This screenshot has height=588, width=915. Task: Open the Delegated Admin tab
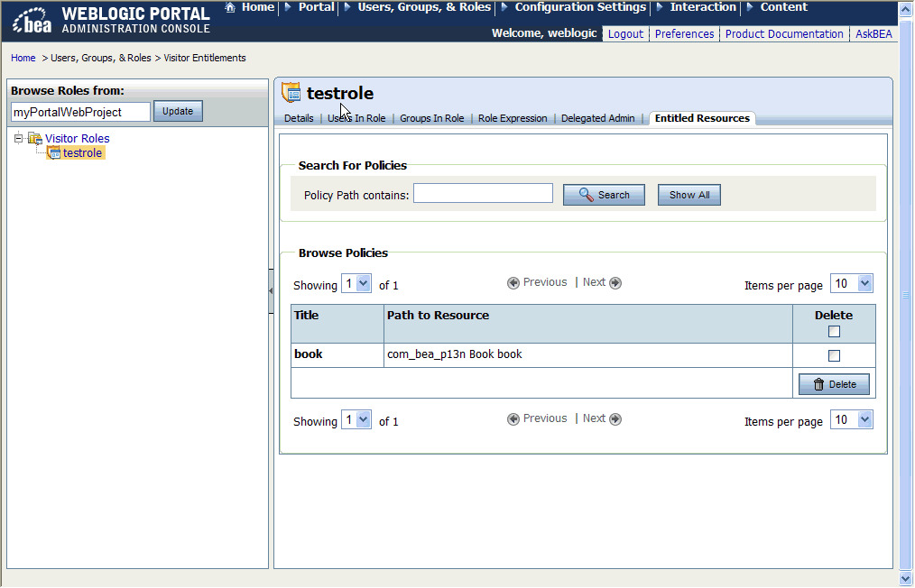597,118
